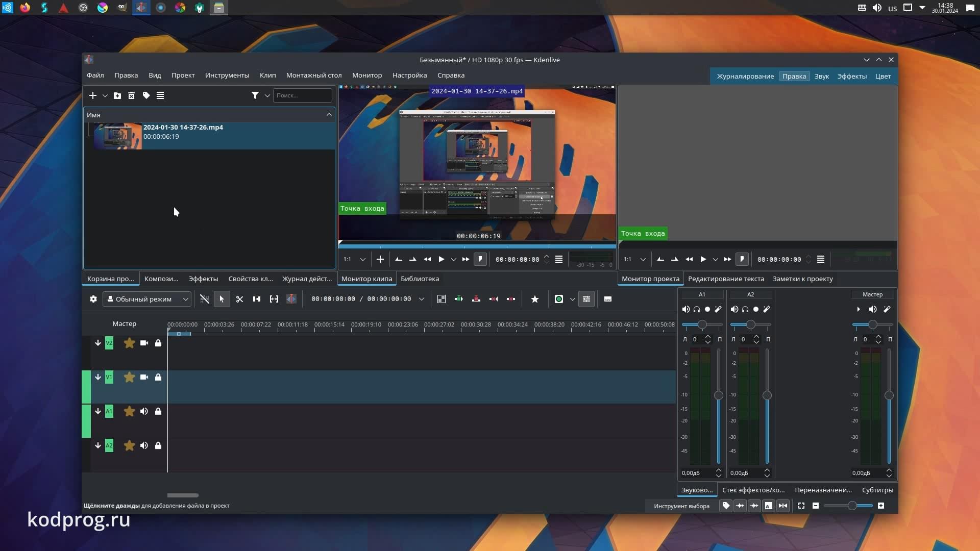Toggle Kdenlive icon button in timeline toolbar
Screen dimensions: 980x551
[x=291, y=299]
